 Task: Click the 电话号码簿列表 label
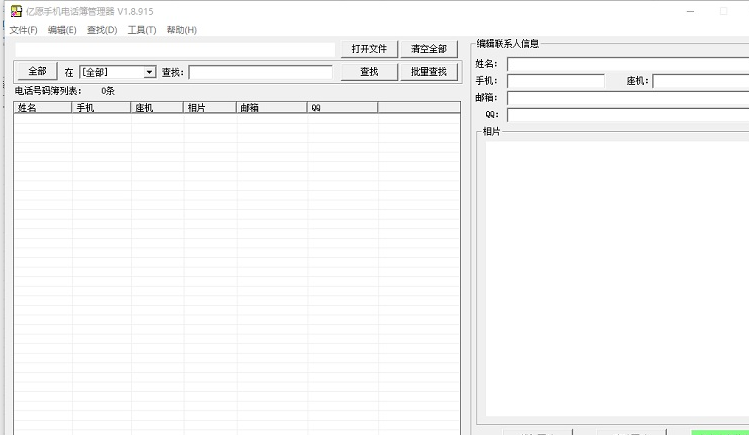click(48, 91)
